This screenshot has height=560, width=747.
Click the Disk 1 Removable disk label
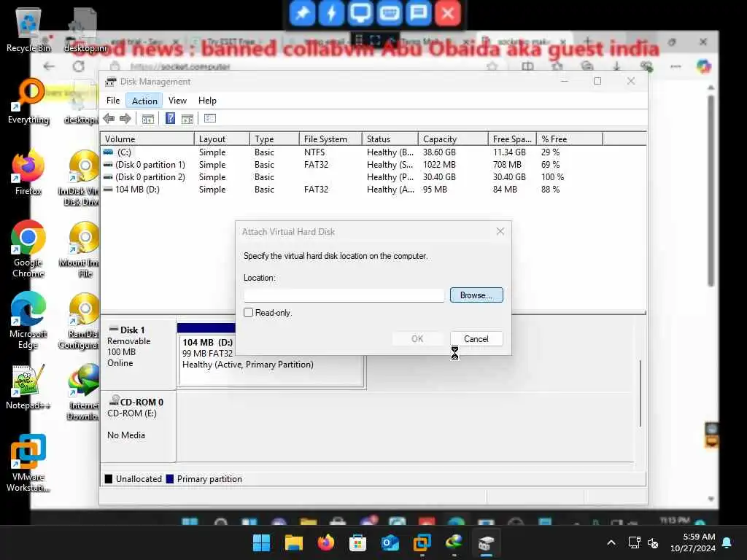coord(138,354)
